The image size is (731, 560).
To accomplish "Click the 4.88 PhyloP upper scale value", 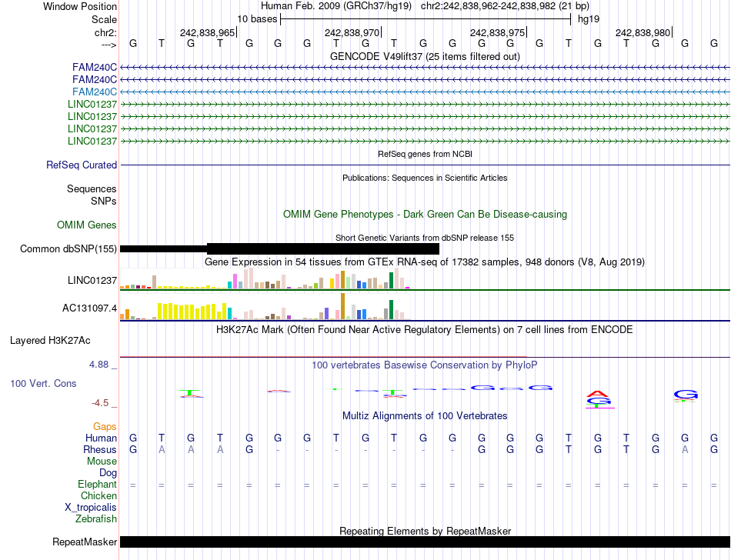I will (x=98, y=365).
